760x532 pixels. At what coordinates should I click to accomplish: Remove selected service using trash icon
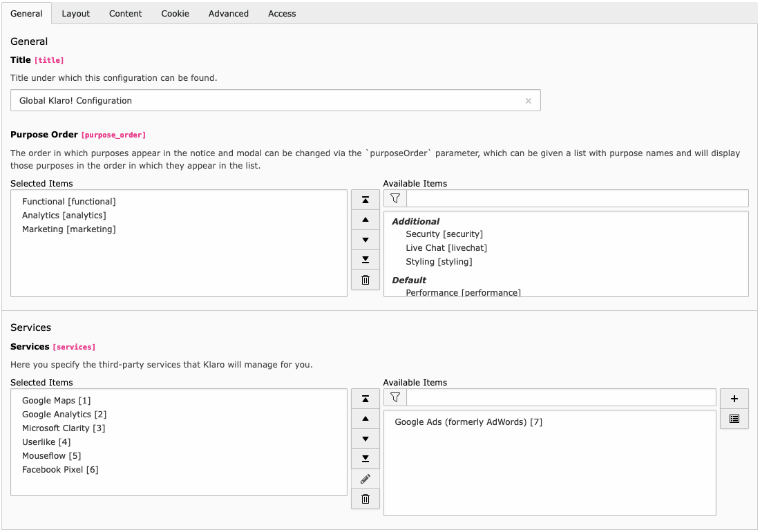tap(365, 499)
